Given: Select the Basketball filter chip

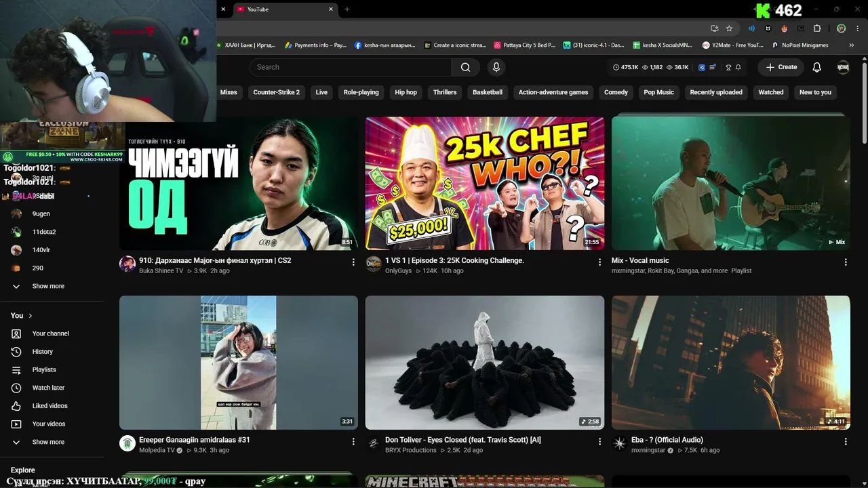Looking at the screenshot, I should [488, 92].
